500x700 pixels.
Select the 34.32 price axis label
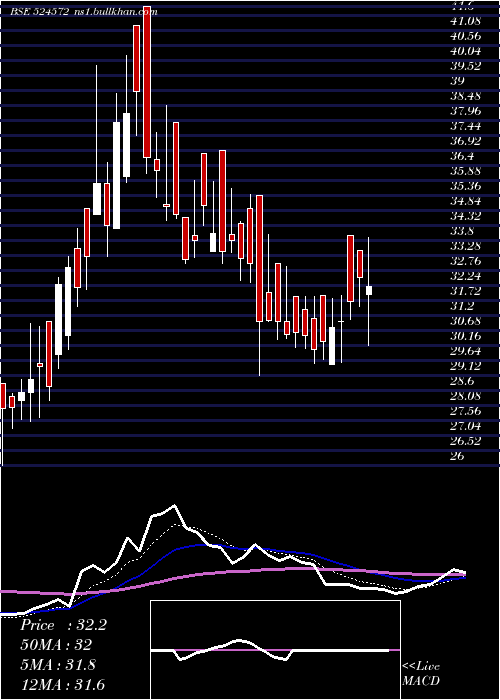[x=465, y=216]
